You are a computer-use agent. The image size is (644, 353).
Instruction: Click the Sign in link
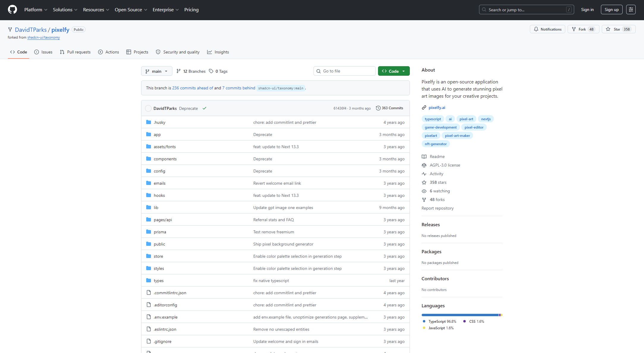[587, 10]
